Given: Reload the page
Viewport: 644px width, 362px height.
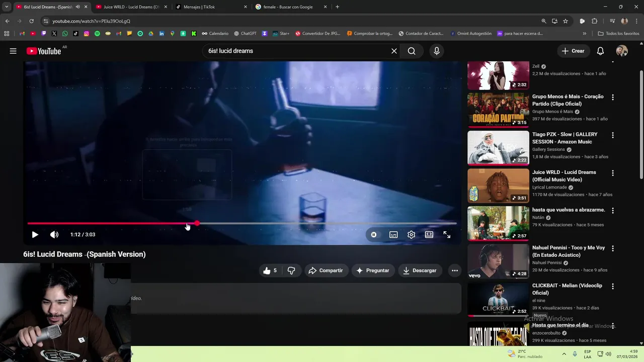Looking at the screenshot, I should click(x=31, y=21).
